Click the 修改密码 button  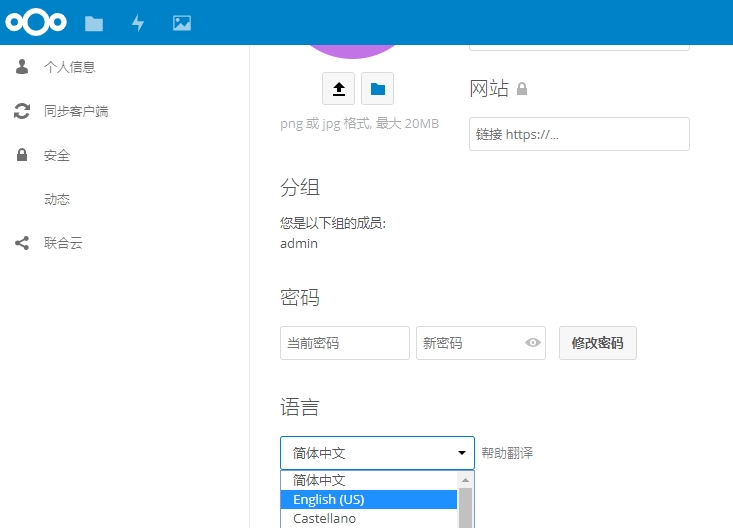tap(597, 343)
